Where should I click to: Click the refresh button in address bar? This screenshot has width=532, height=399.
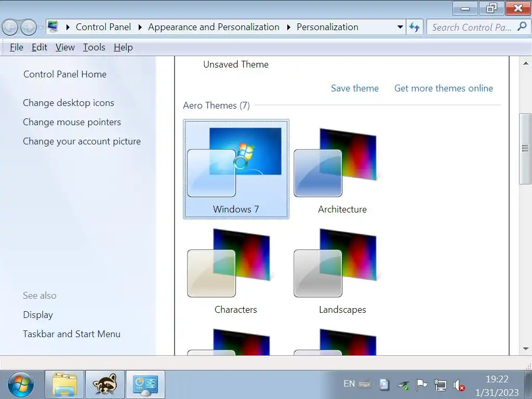(x=414, y=27)
